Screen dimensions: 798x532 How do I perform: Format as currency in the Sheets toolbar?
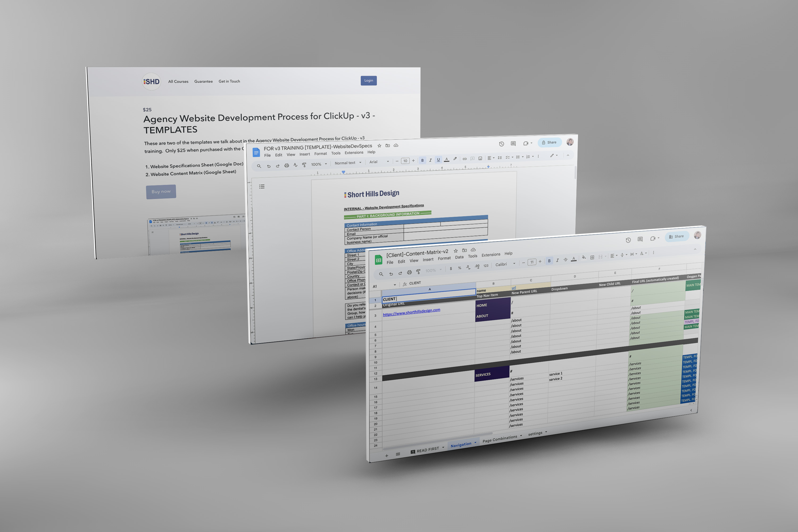pos(451,269)
